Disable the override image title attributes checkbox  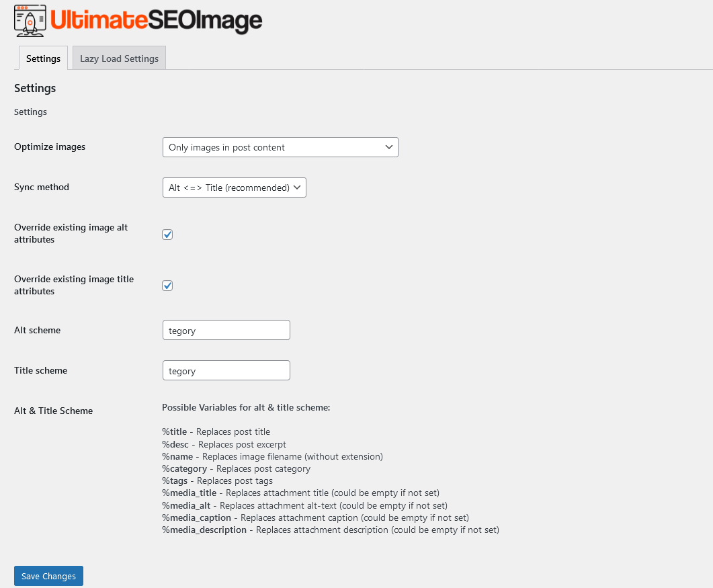[168, 286]
